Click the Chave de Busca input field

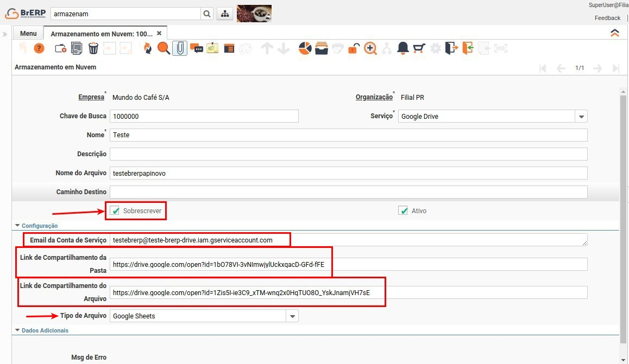(204, 116)
